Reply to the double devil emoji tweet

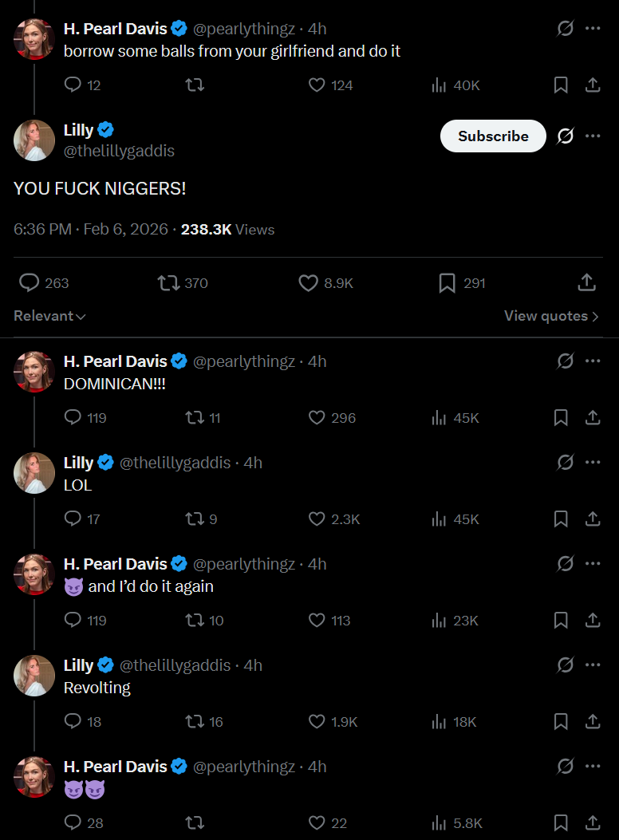[73, 822]
